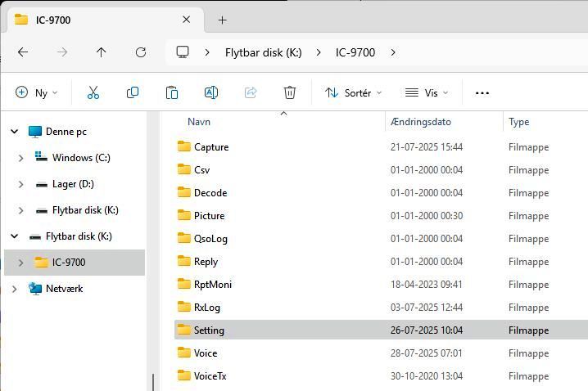Open the Ny (New) dropdown
Screen dimensions: 588x391
(37, 92)
